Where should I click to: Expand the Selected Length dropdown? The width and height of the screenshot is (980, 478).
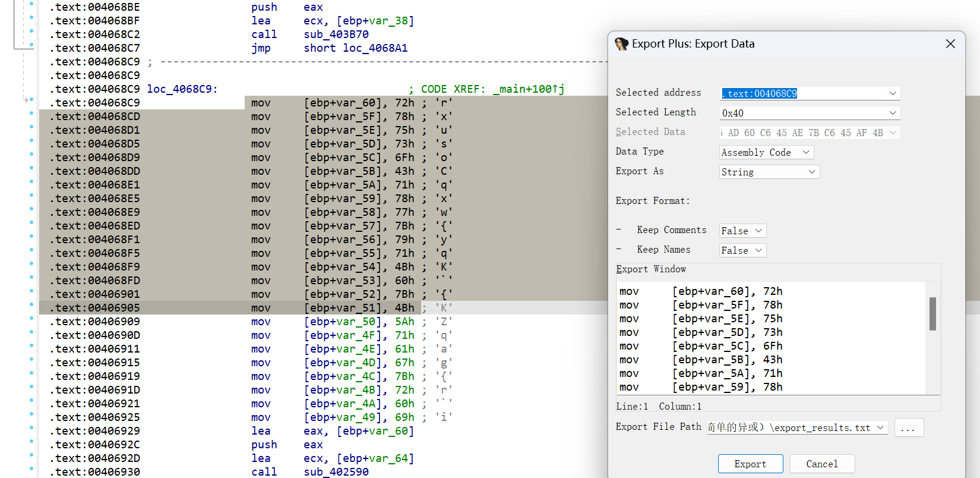(892, 113)
